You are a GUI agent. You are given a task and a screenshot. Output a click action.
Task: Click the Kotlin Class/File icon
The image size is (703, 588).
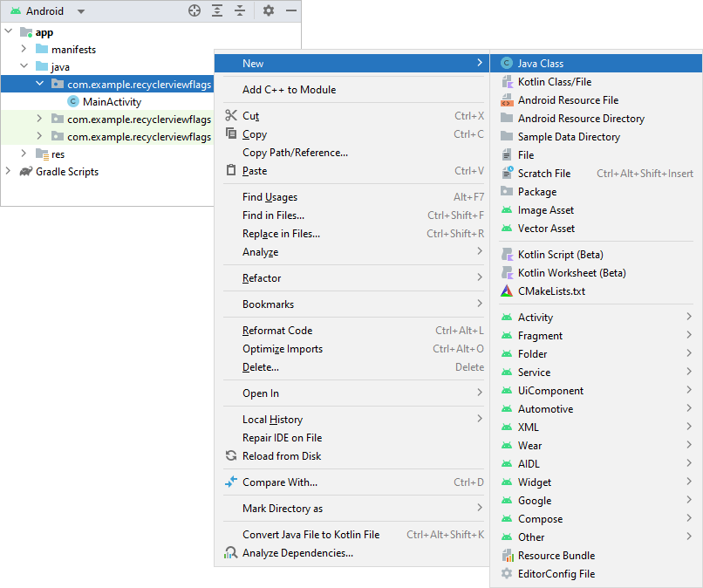(x=507, y=82)
